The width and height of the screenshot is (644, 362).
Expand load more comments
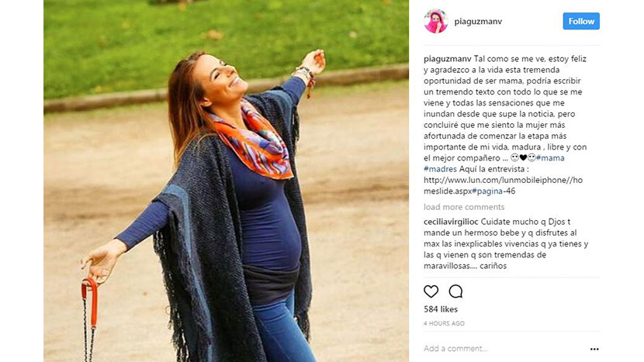(464, 207)
